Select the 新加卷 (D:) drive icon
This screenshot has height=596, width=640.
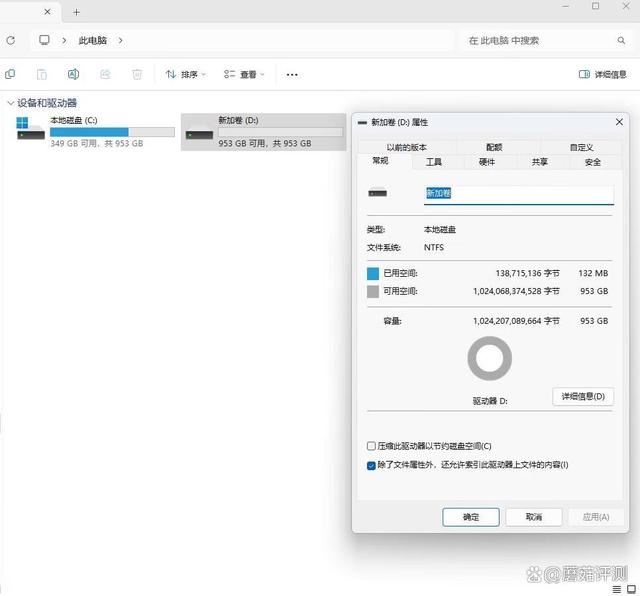[200, 131]
